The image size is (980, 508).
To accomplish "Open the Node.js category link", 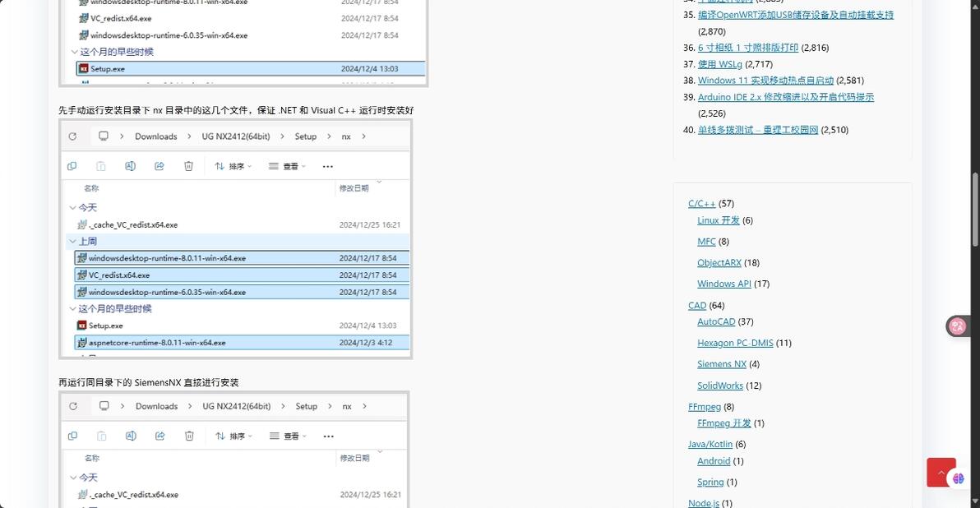I will point(704,503).
